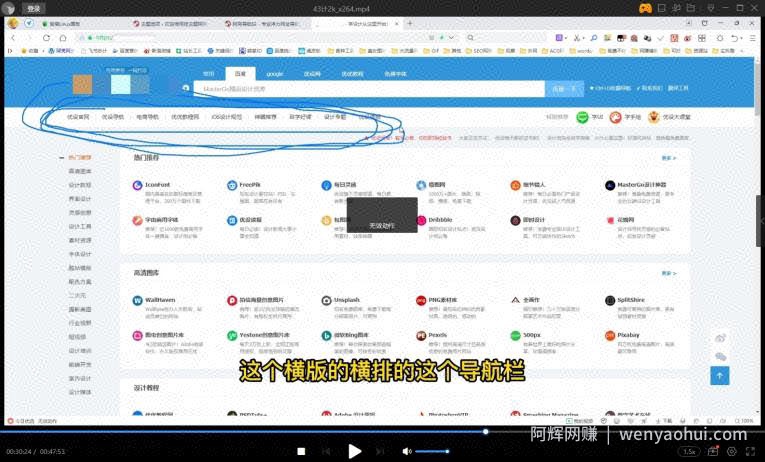Open the SplitShire site link

point(631,300)
